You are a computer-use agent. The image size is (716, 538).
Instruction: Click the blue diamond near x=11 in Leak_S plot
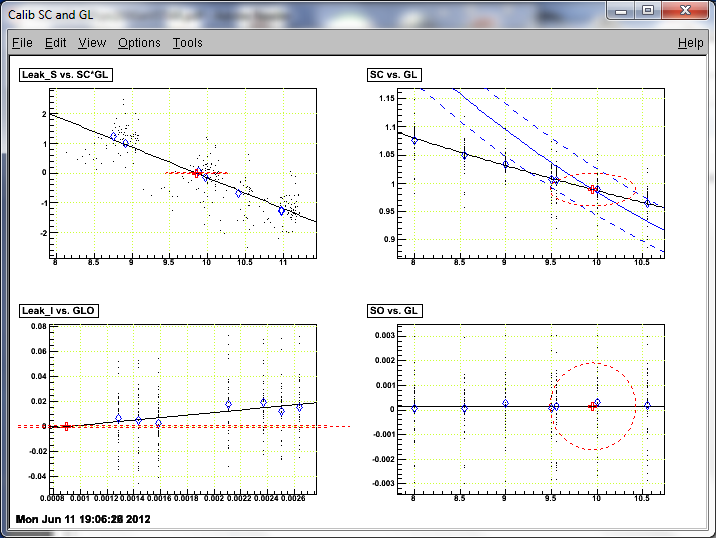click(282, 211)
